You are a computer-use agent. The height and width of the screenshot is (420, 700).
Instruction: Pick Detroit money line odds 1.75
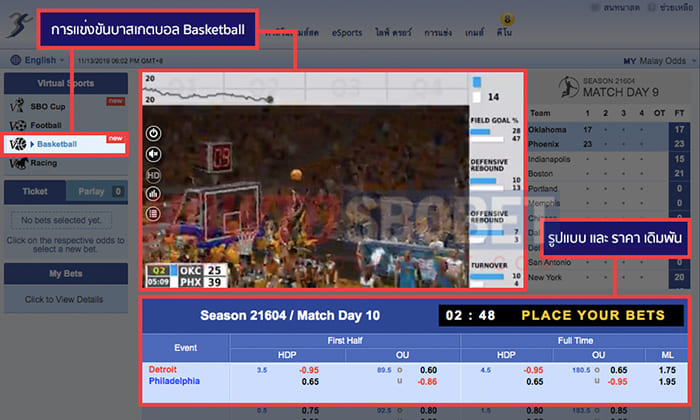click(x=667, y=370)
